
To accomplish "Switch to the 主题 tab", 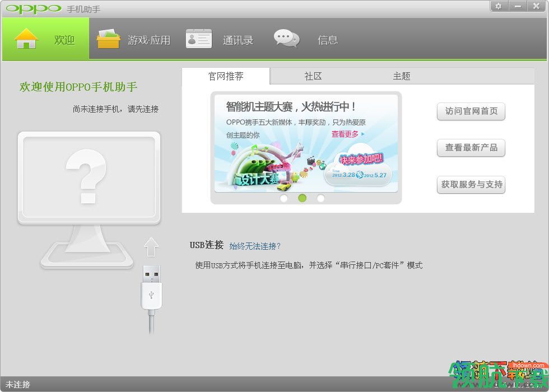I will click(x=402, y=76).
